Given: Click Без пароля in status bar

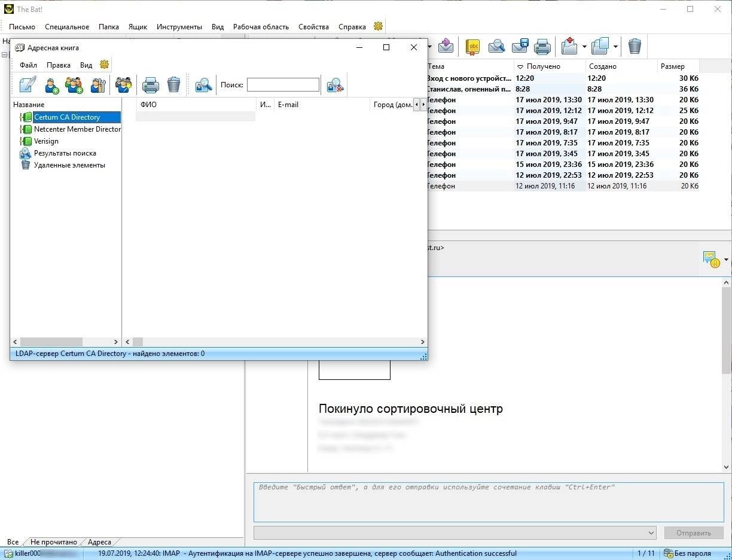Looking at the screenshot, I should pyautogui.click(x=687, y=553).
